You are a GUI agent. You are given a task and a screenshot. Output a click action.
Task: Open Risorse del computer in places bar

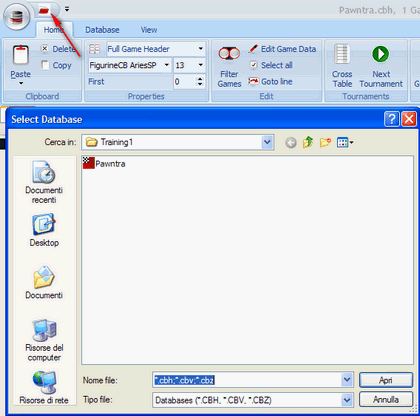[x=44, y=340]
